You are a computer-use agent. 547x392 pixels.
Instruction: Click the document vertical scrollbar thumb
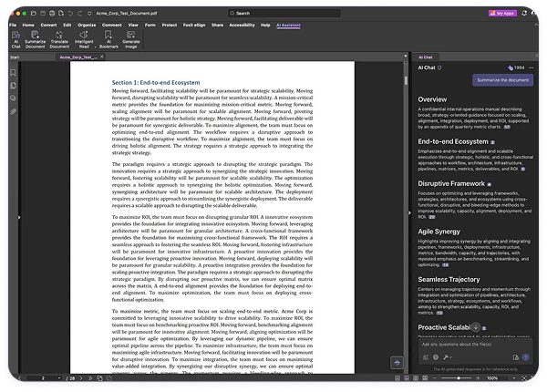click(406, 80)
